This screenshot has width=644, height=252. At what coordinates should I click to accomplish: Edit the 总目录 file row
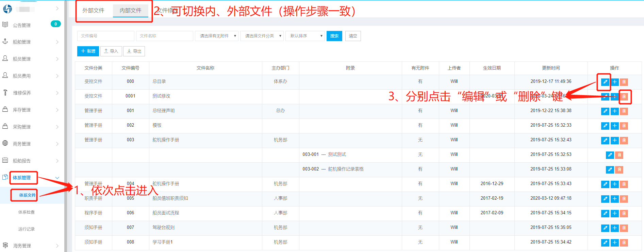click(x=605, y=82)
